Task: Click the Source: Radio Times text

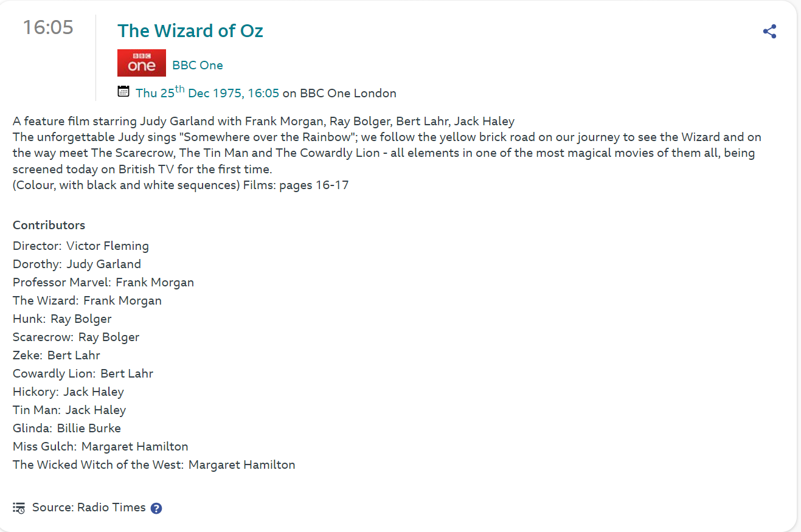Action: pos(89,508)
